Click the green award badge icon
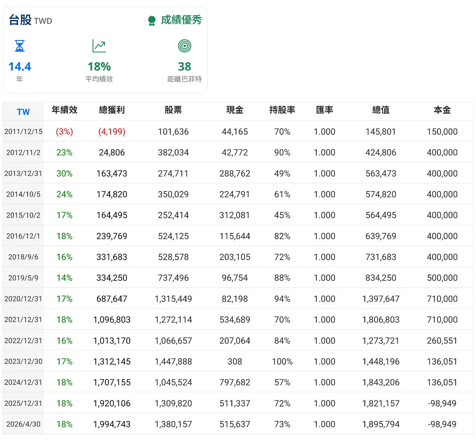Viewport: 476px width, 448px height. click(x=152, y=21)
